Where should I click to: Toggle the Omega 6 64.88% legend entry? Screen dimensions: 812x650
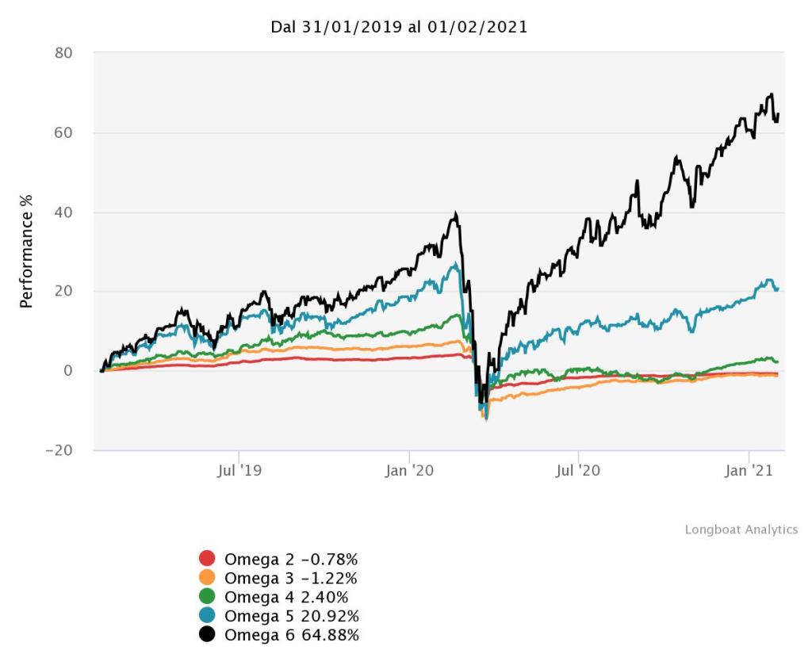click(292, 635)
